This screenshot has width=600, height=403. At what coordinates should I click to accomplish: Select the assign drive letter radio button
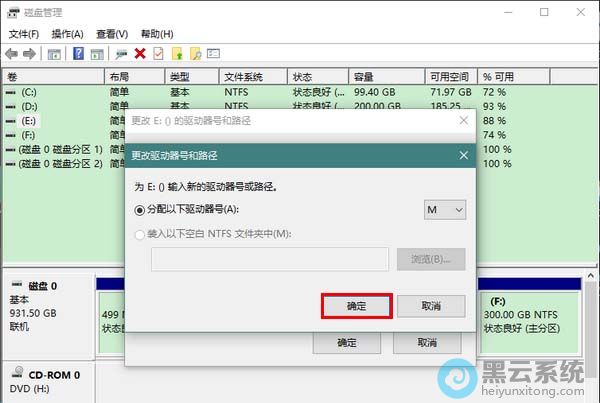139,209
